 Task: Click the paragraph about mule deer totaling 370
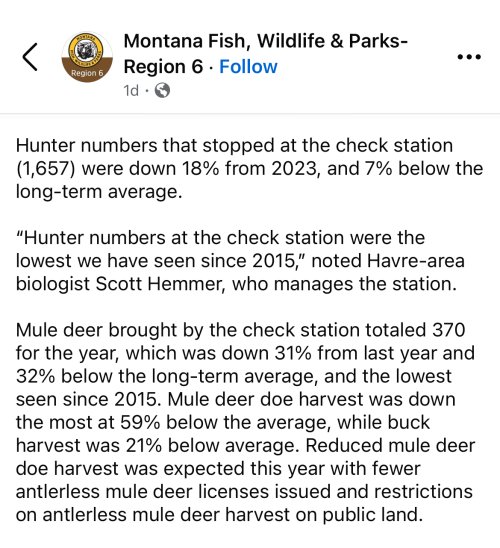(x=245, y=422)
